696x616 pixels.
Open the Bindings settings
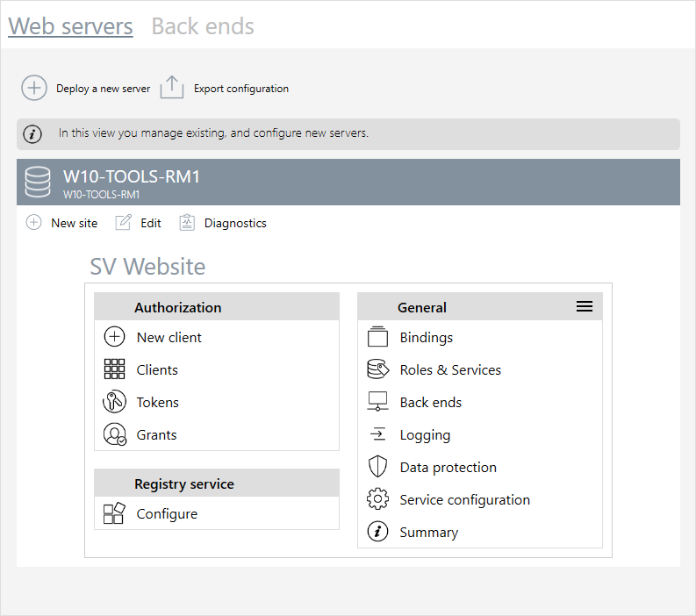pos(426,337)
